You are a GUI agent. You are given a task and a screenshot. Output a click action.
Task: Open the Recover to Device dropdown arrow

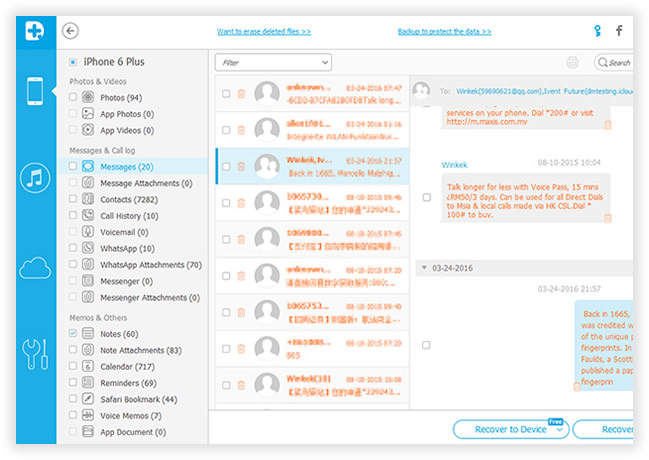[x=560, y=430]
